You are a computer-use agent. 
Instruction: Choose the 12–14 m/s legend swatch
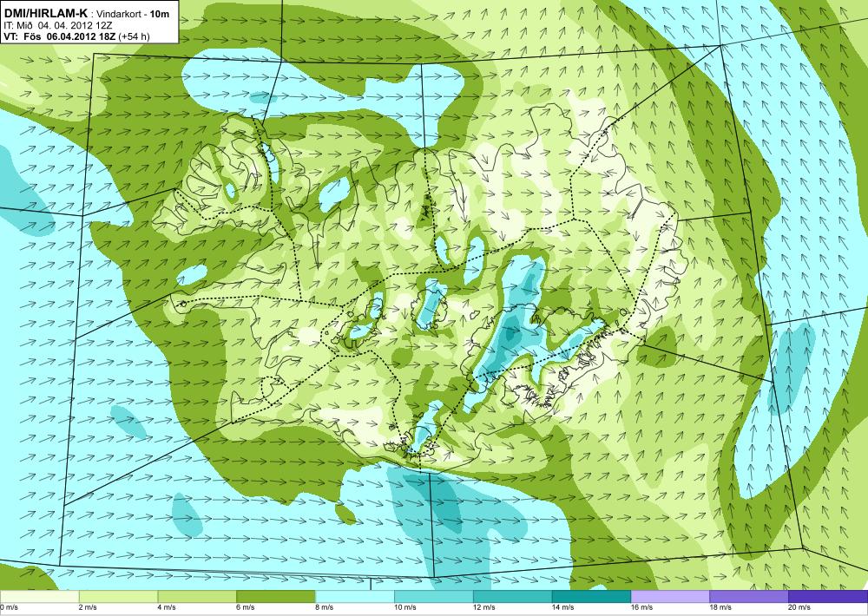point(513,597)
